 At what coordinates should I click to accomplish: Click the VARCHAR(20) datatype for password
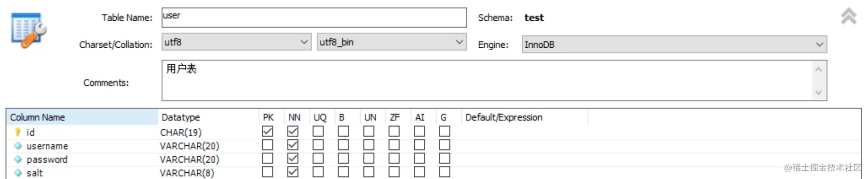click(x=208, y=159)
